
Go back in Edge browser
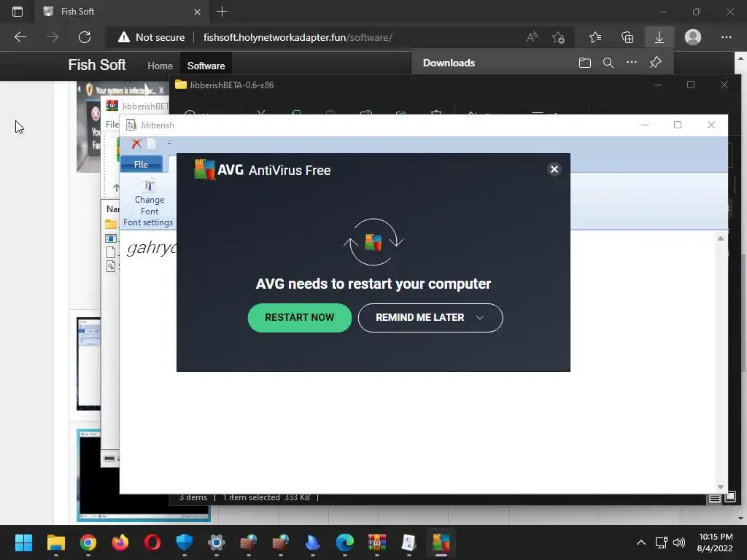click(x=20, y=37)
